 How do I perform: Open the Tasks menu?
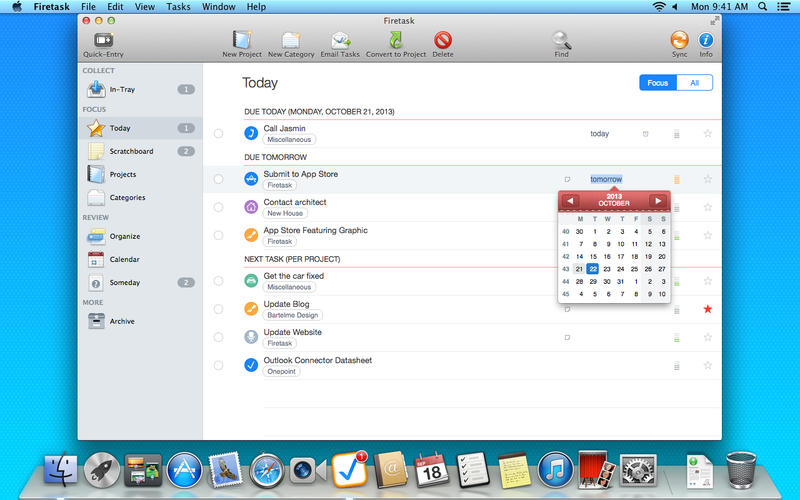[178, 7]
